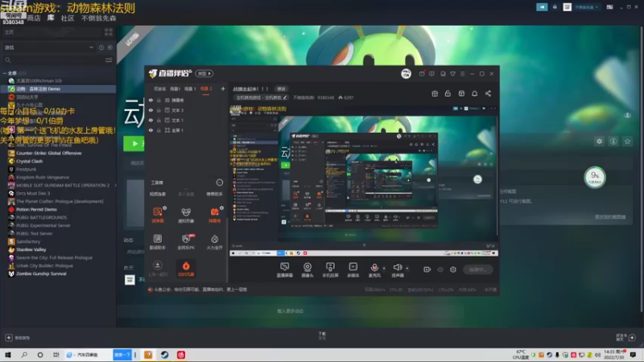Open the 虚拟形象 virtual avatar tool
This screenshot has width=644, height=362.
(x=186, y=215)
